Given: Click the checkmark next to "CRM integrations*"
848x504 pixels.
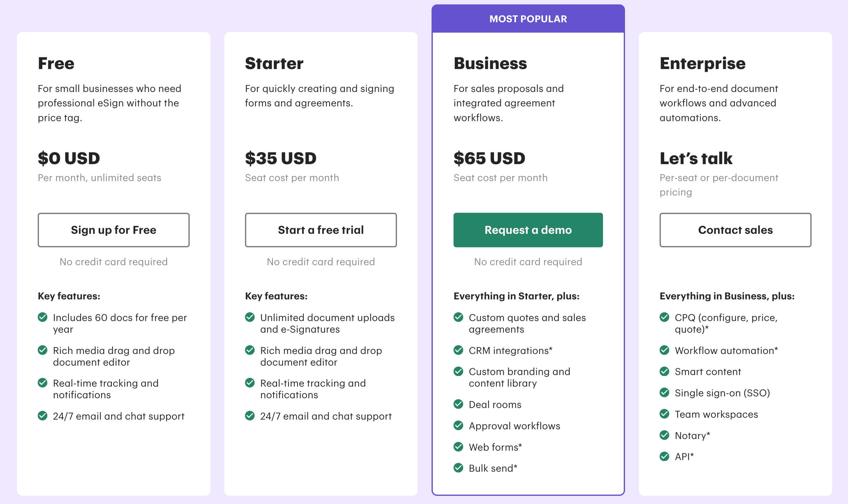Looking at the screenshot, I should tap(459, 350).
